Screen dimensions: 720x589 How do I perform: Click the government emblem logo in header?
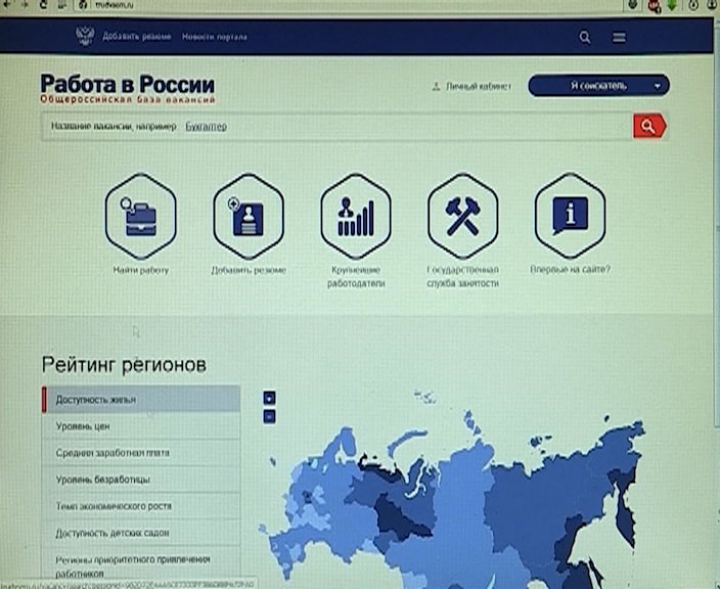pyautogui.click(x=85, y=36)
